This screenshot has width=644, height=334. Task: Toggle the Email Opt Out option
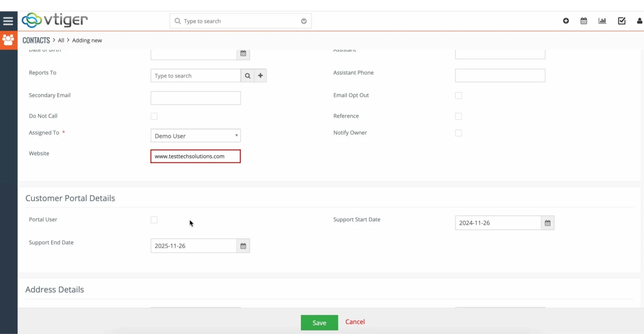coord(458,95)
